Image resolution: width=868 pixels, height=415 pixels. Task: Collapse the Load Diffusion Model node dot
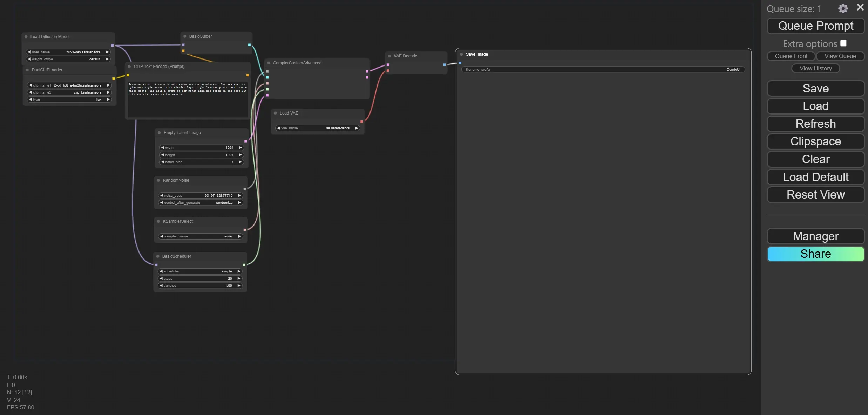(x=26, y=37)
